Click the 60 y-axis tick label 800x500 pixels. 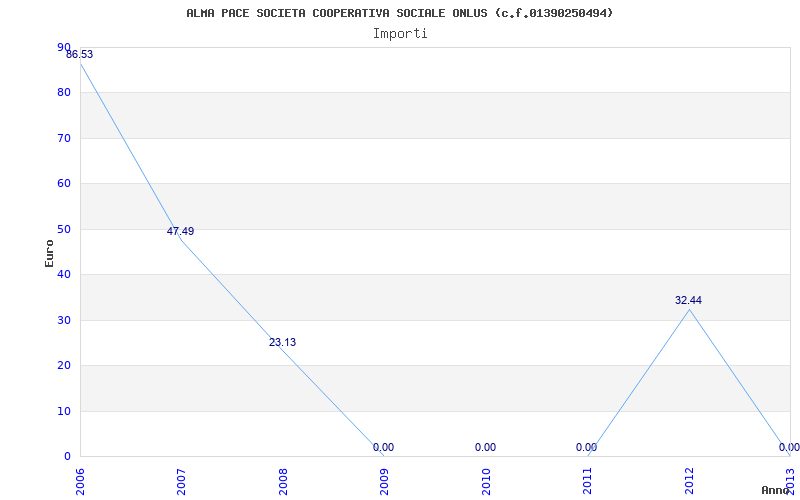pyautogui.click(x=64, y=184)
